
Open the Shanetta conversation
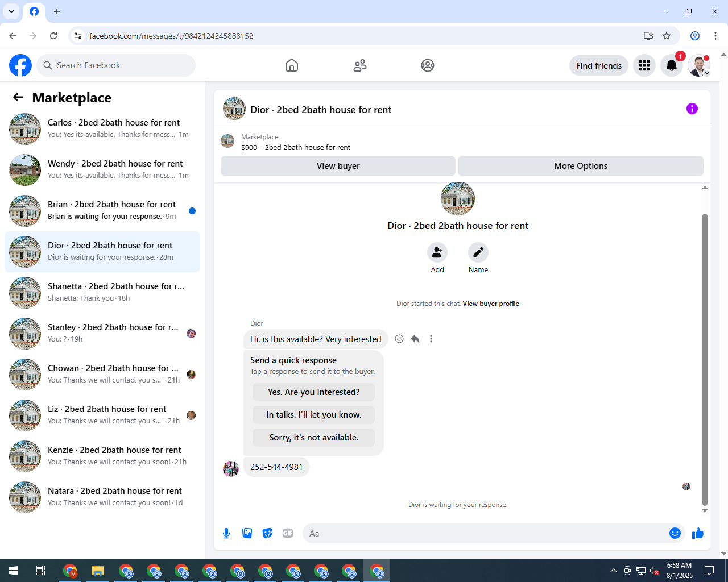102,293
